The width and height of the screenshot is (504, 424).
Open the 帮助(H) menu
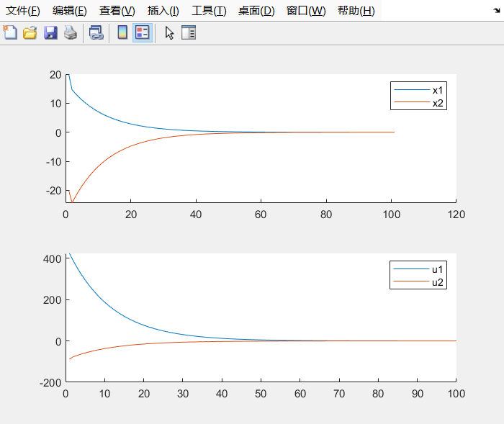[356, 11]
